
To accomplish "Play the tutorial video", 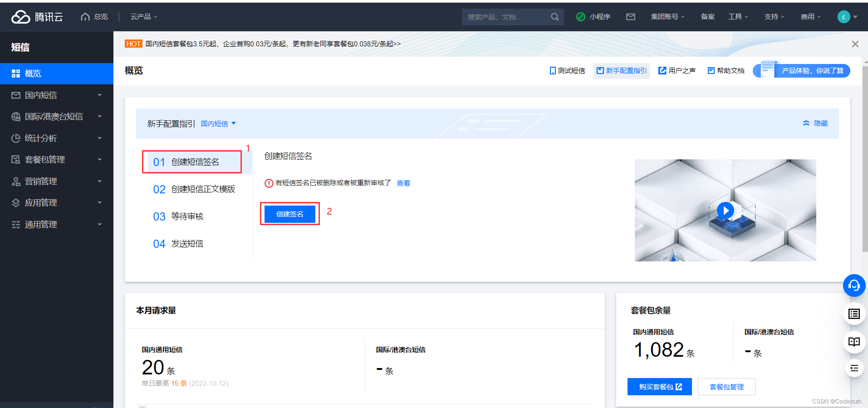I will [725, 211].
